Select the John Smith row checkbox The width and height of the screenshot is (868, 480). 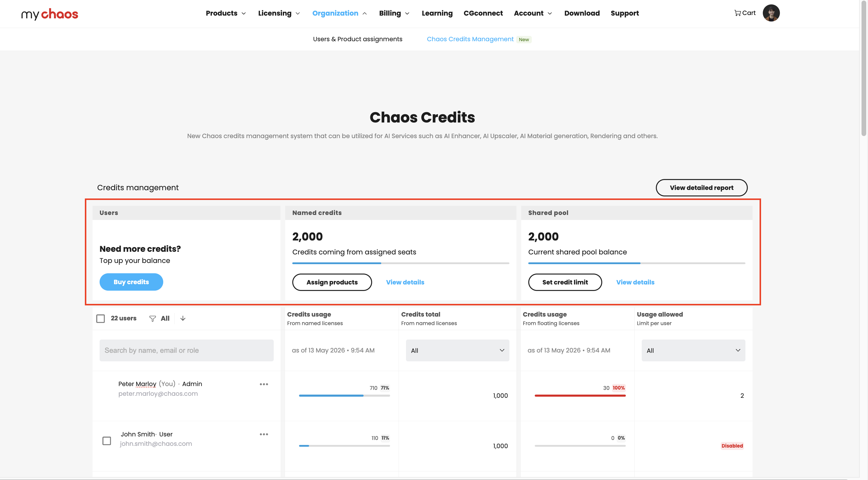tap(106, 441)
